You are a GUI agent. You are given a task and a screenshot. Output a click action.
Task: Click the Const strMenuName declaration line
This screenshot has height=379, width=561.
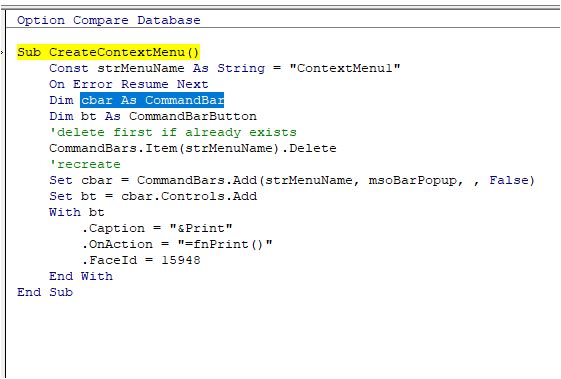[225, 68]
